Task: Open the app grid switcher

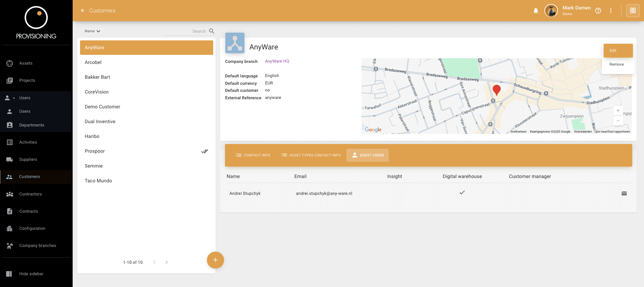Action: (633, 10)
